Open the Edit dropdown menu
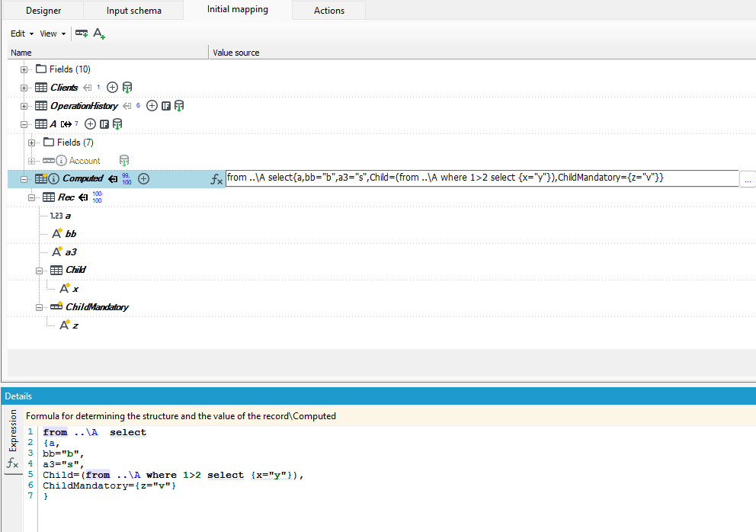Image resolution: width=756 pixels, height=532 pixels. click(x=22, y=34)
